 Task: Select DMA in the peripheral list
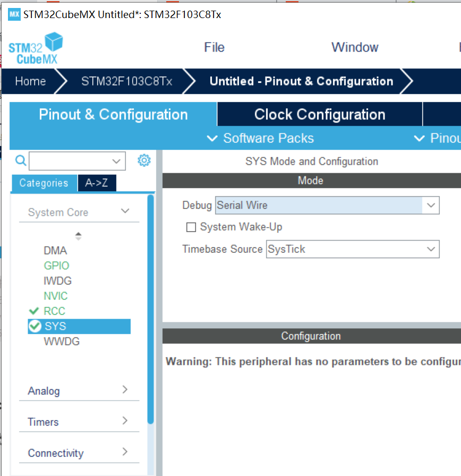(55, 250)
